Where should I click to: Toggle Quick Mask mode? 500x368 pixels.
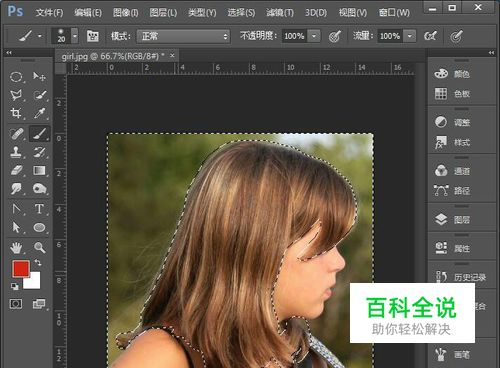tap(16, 304)
